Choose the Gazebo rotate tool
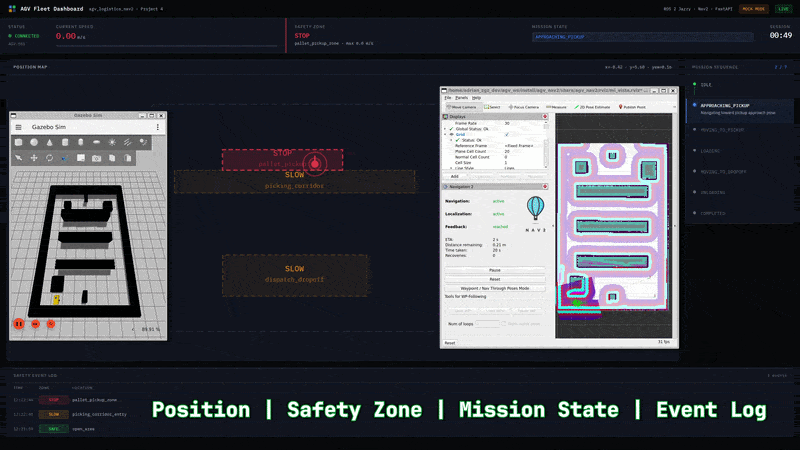The height and width of the screenshot is (450, 800). click(x=49, y=158)
